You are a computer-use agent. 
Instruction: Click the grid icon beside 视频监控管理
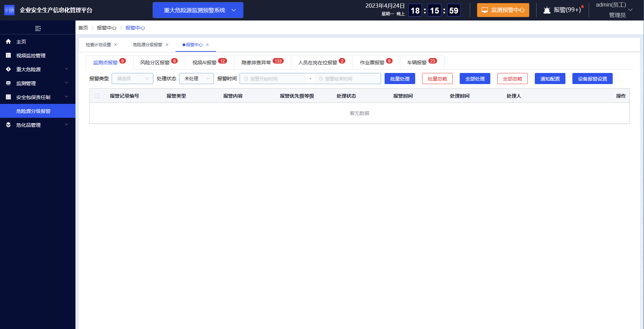[x=8, y=56]
